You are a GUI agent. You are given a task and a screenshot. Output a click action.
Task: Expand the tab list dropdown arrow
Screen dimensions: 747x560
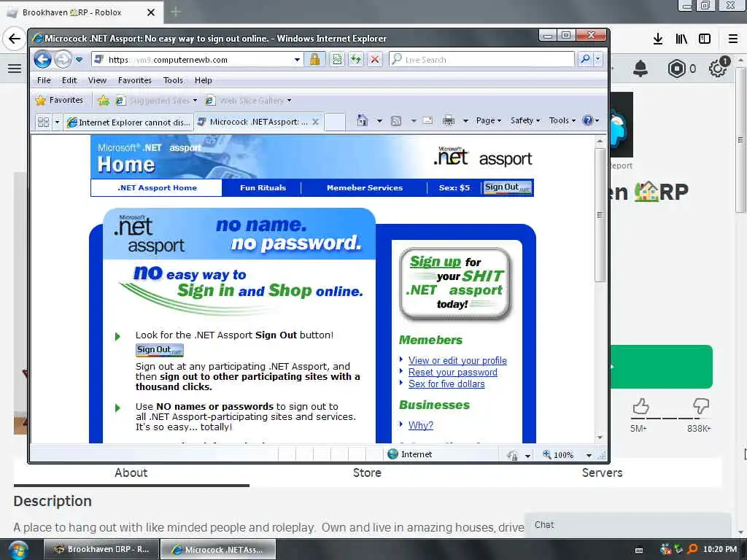[x=57, y=122]
